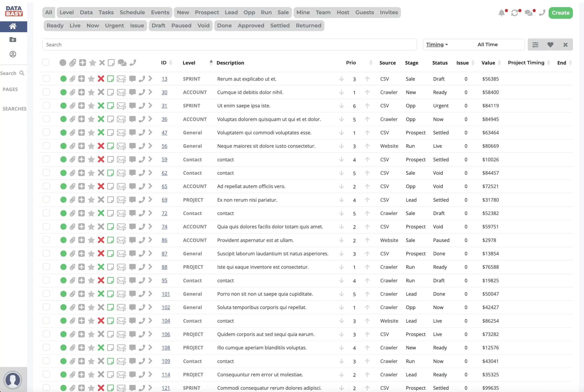The width and height of the screenshot is (584, 392).
Task: Click the red X delete icon on row 30
Action: point(101,92)
